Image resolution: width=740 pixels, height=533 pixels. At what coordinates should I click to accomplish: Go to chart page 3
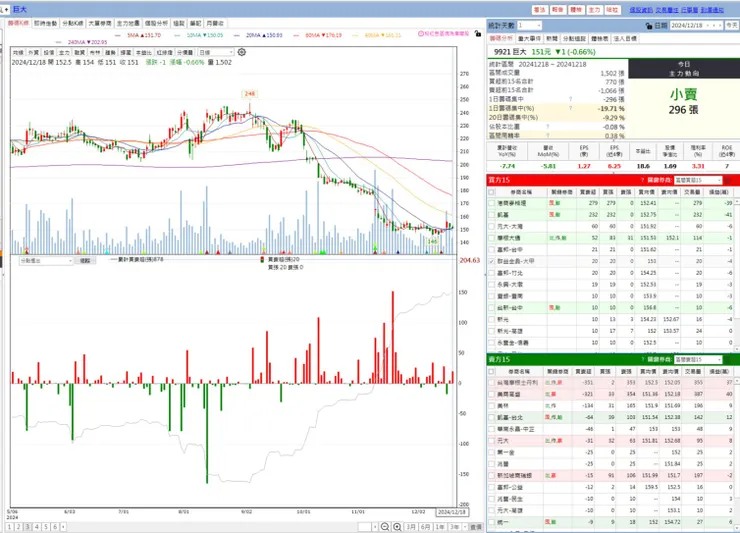point(28,526)
